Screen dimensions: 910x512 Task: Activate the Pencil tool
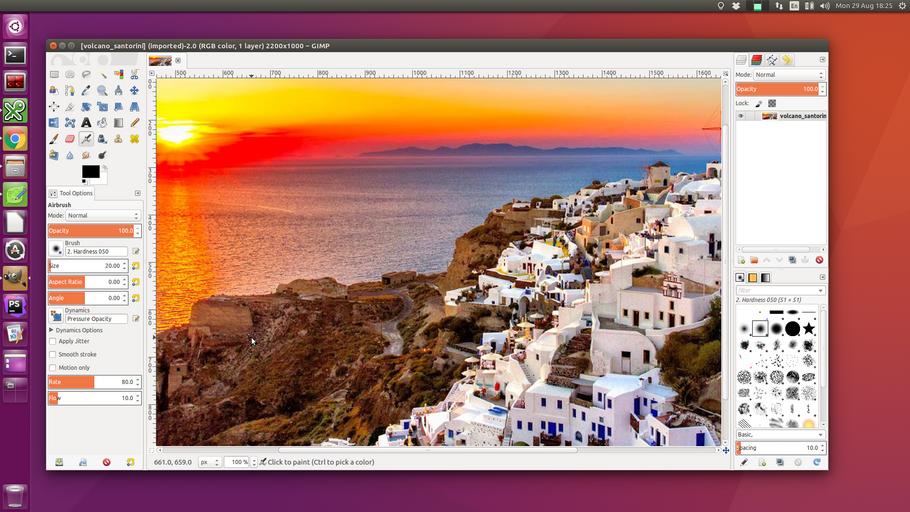coord(134,123)
